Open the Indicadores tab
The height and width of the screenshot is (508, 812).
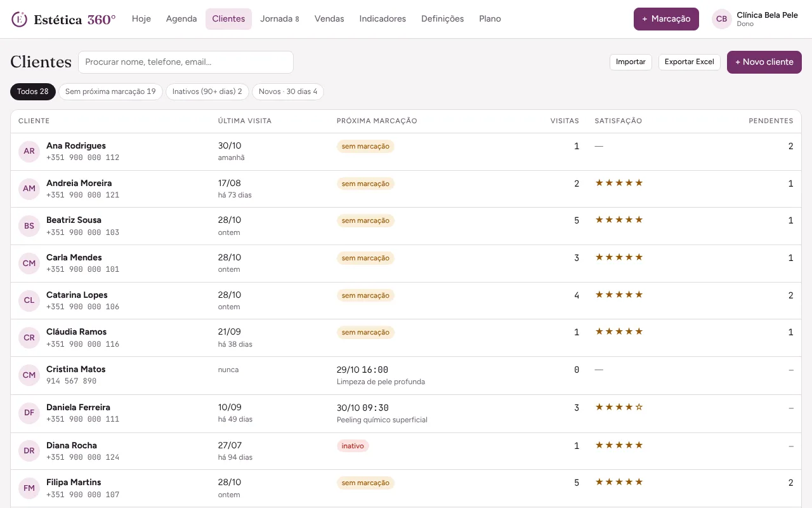[x=383, y=19]
